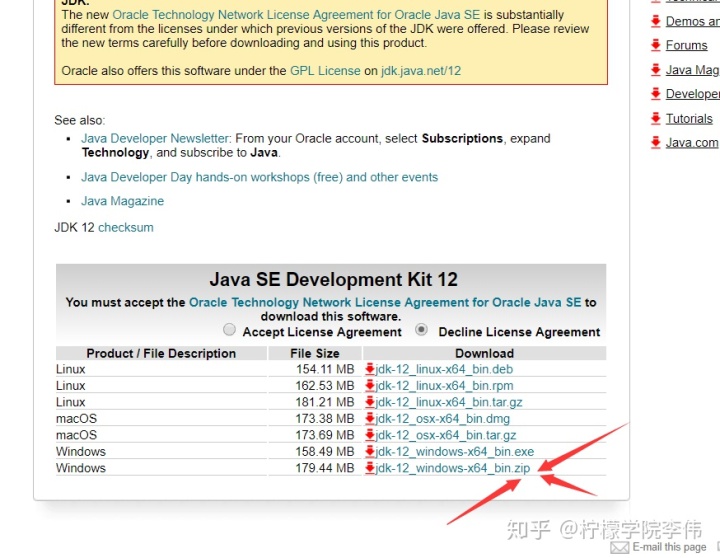Image resolution: width=720 pixels, height=558 pixels.
Task: Click download arrow icon for jdk-12_linux-x64_bin.deb
Action: point(370,369)
